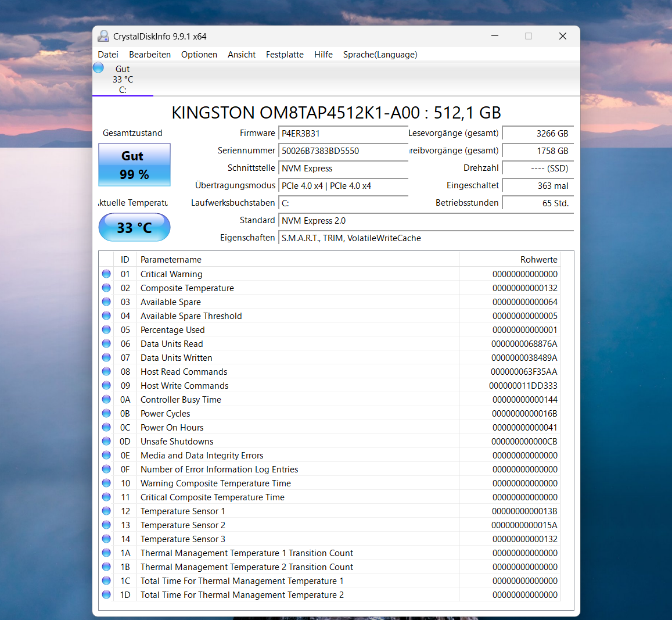Click the Laufwerksbuchstaben field C:
This screenshot has width=672, height=620.
coord(343,203)
